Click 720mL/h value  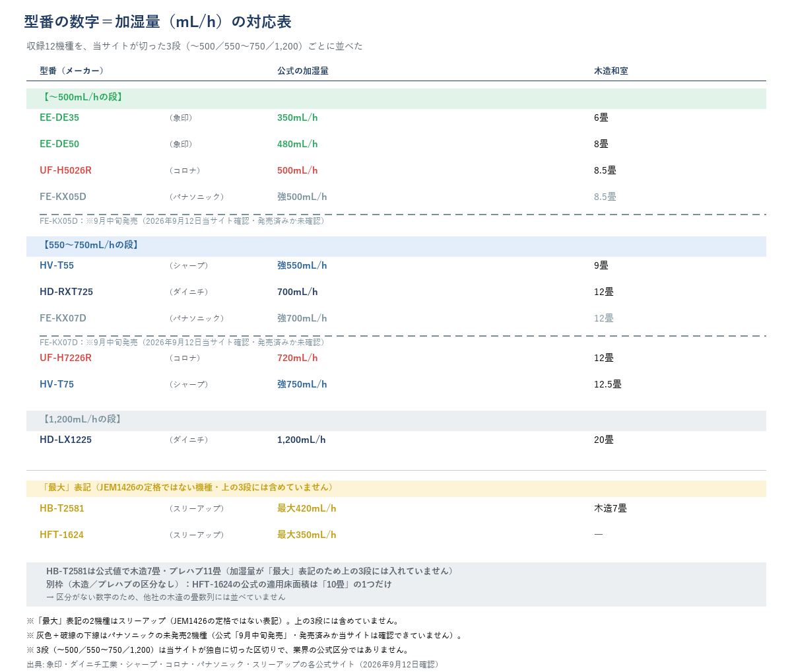pos(298,358)
